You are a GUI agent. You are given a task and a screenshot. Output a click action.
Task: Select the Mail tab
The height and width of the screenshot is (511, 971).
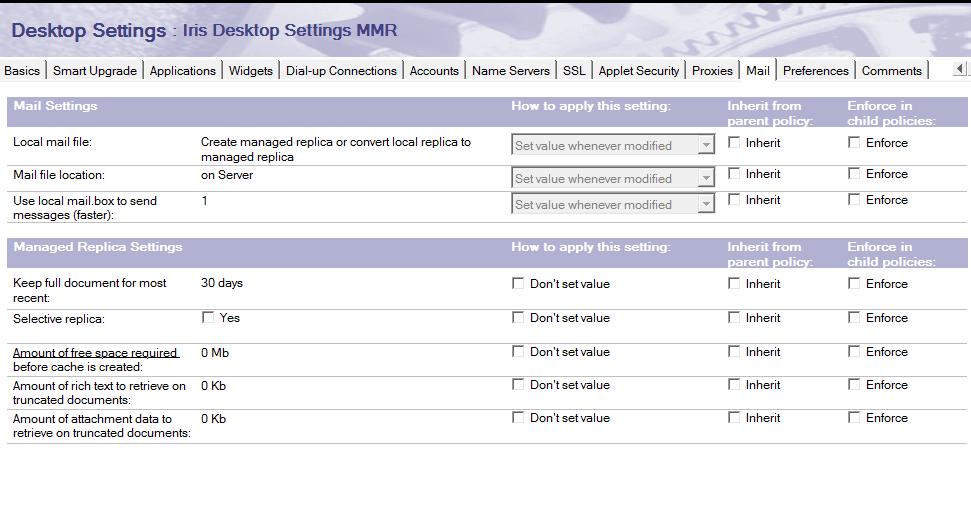click(x=758, y=71)
